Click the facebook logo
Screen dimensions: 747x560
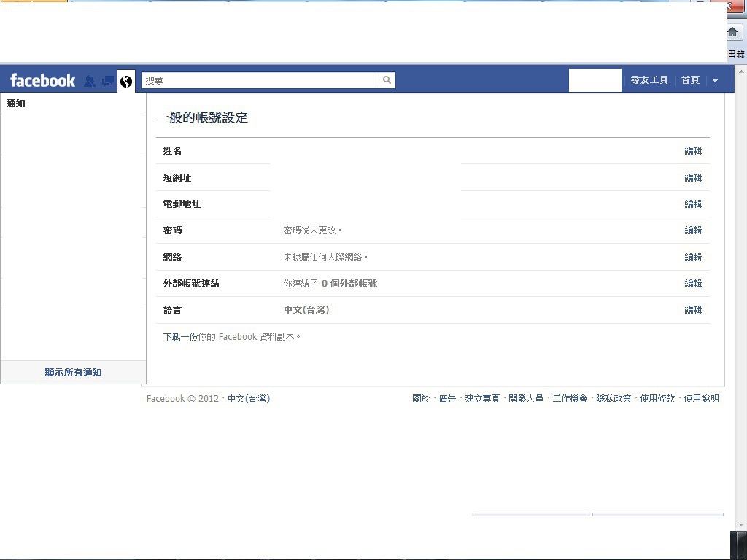tap(42, 80)
